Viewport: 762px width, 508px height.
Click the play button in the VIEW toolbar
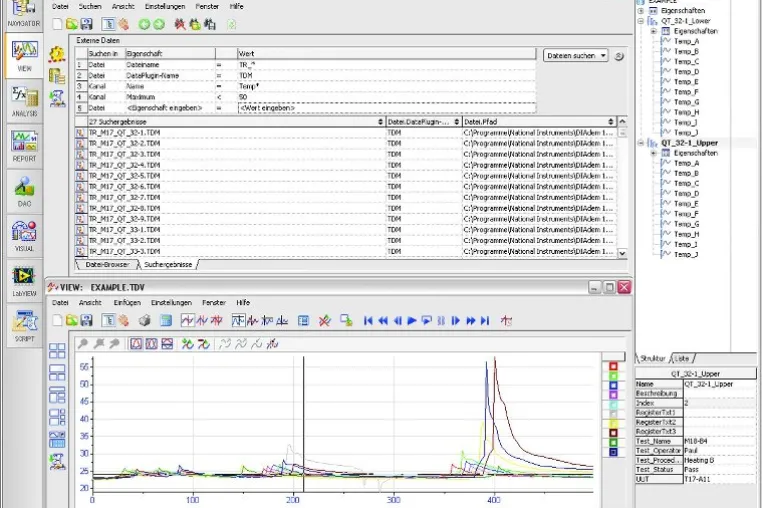412,320
